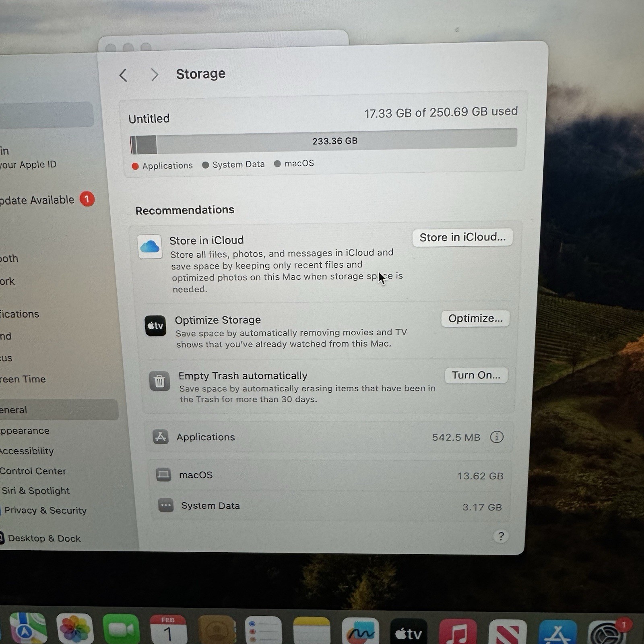Click the macOS legend dot

click(x=277, y=164)
